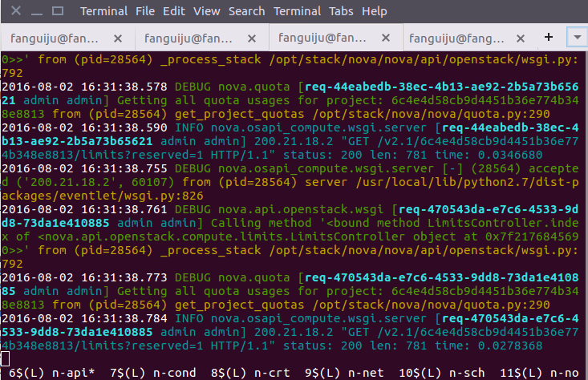Open the Tabs menu
The image size is (588, 380).
(x=341, y=11)
